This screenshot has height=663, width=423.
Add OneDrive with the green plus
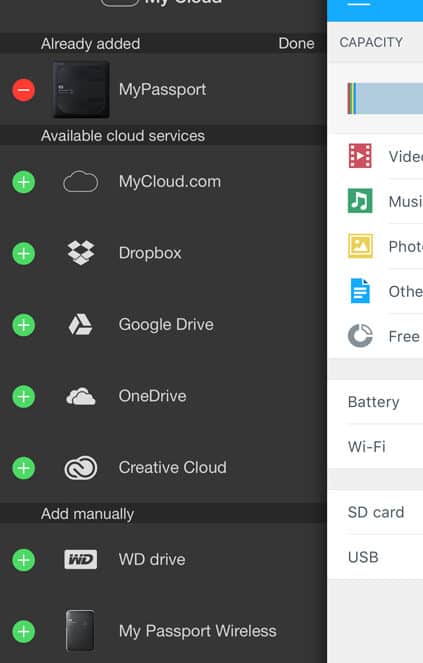pyautogui.click(x=24, y=397)
